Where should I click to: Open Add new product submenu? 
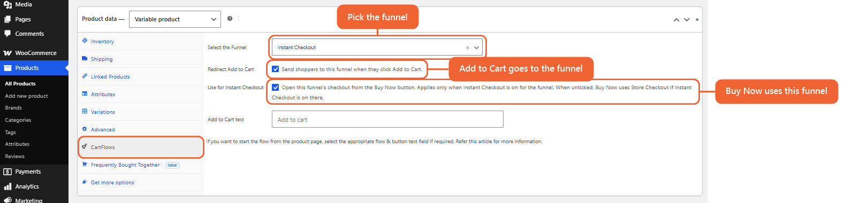tap(26, 96)
